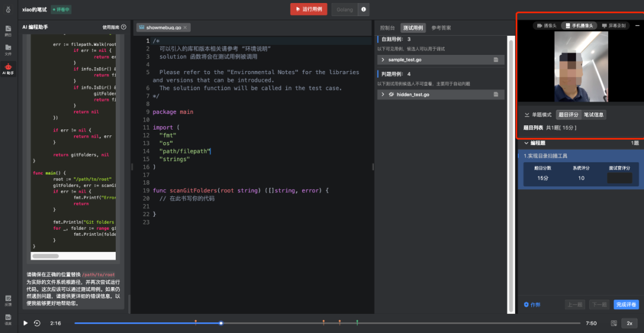Image resolution: width=644 pixels, height=333 pixels.
Task: Click the save icon on sample_test.go row
Action: pos(496,60)
